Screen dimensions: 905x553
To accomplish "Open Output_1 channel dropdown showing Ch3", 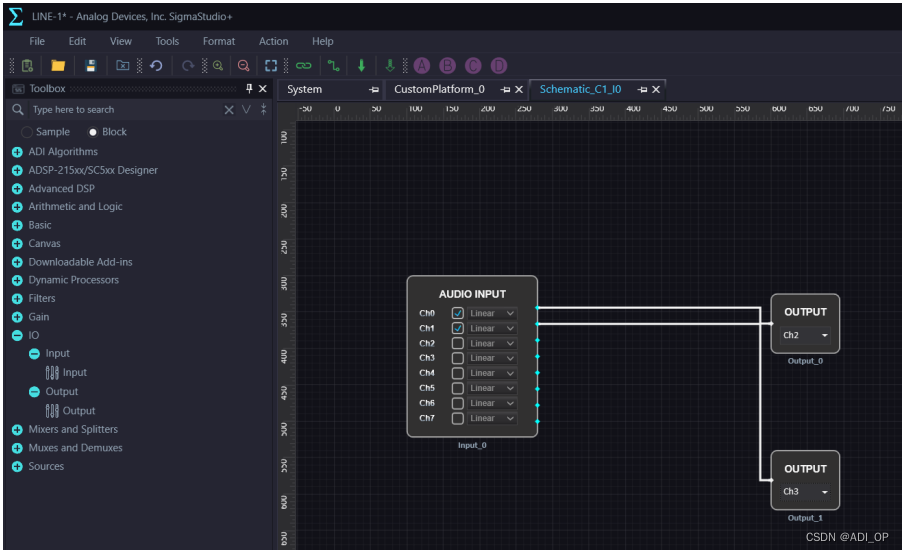I will 805,491.
